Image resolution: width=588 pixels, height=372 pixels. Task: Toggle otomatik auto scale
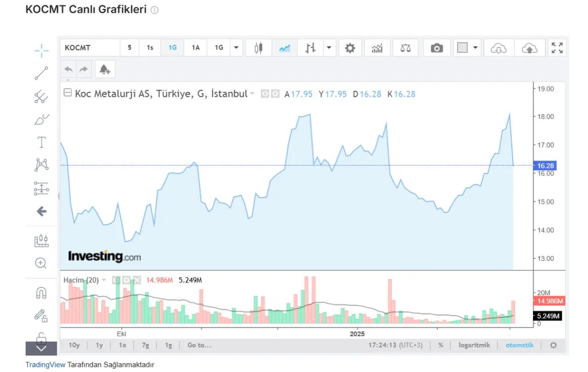[520, 345]
